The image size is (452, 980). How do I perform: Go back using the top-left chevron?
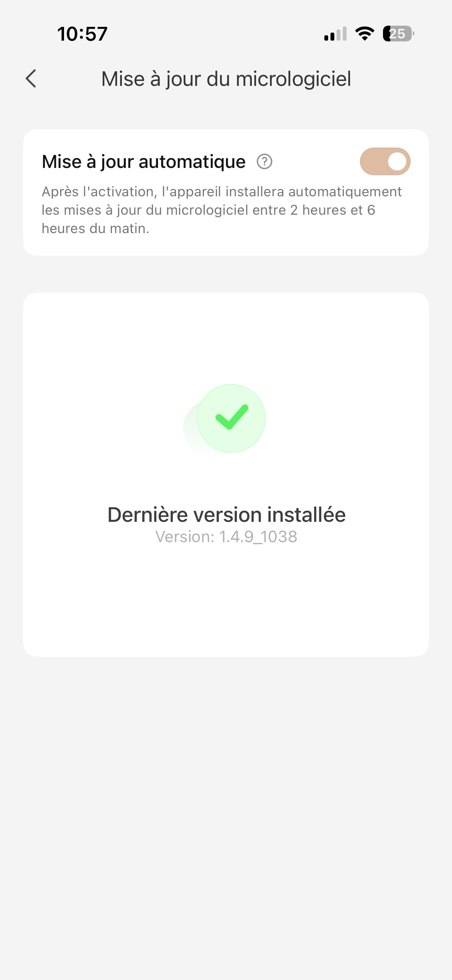31,79
